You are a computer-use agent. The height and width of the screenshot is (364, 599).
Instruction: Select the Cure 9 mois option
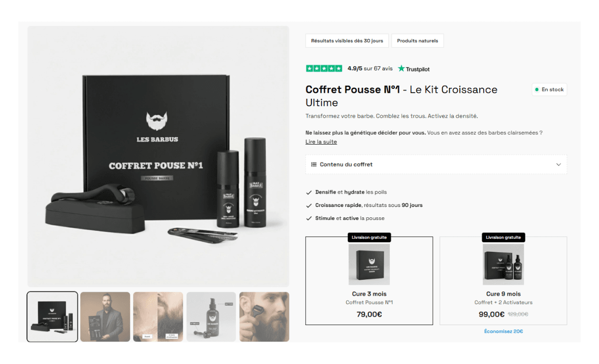pos(503,281)
